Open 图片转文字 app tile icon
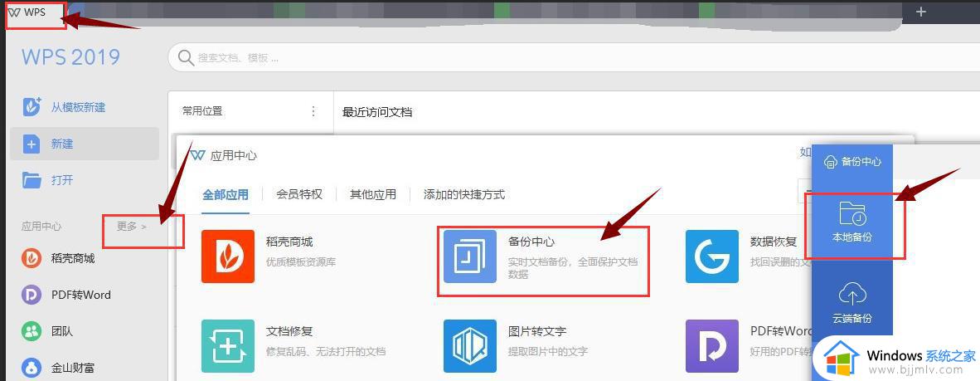This screenshot has height=381, width=980. point(470,346)
